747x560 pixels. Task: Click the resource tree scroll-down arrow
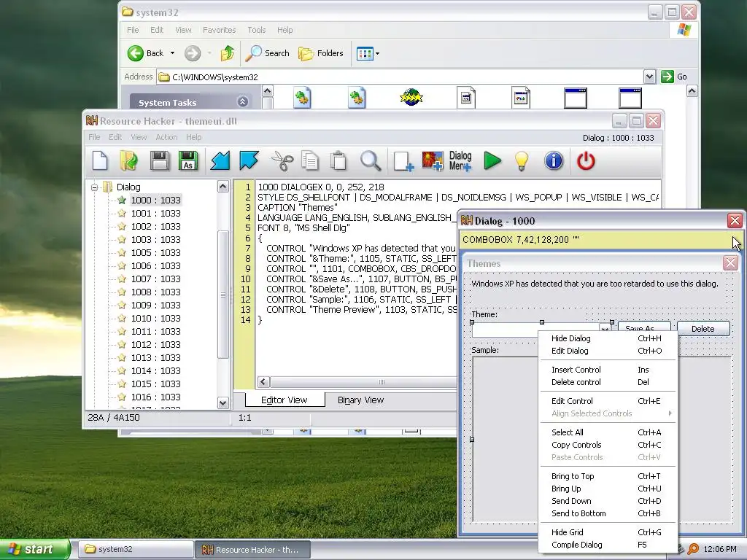point(223,402)
